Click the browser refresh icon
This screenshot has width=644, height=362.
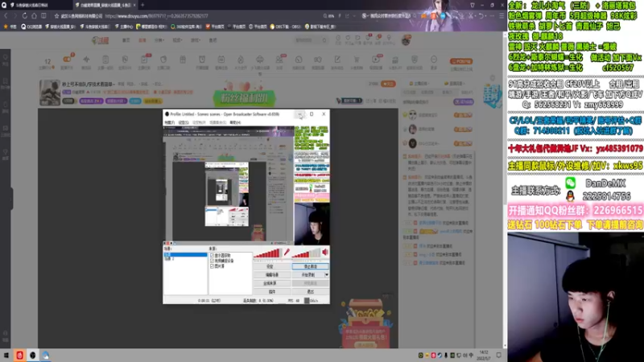pyautogui.click(x=25, y=15)
